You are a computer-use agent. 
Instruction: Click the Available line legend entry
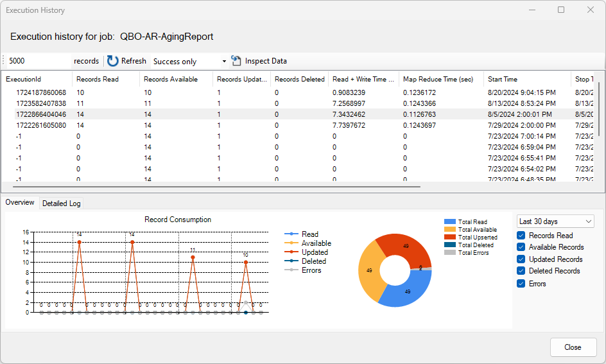(x=307, y=243)
